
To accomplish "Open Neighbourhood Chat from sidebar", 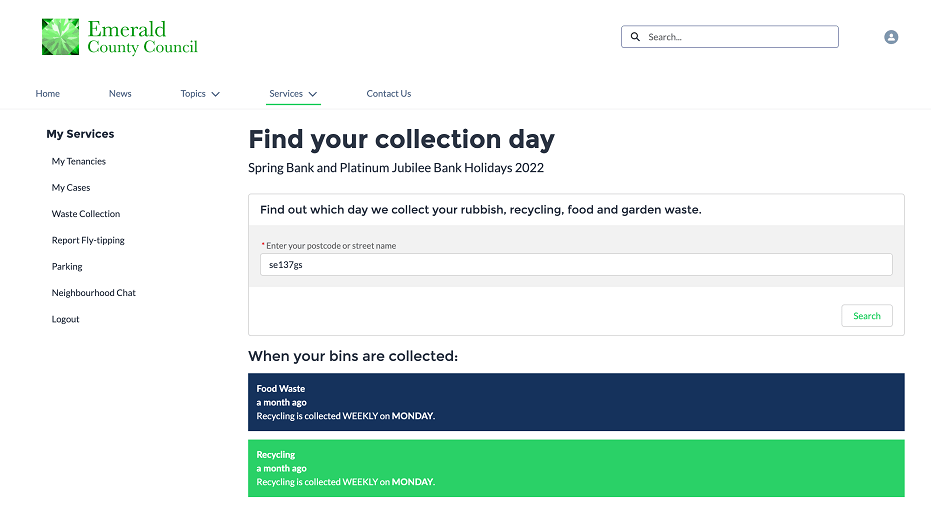I will [x=94, y=293].
